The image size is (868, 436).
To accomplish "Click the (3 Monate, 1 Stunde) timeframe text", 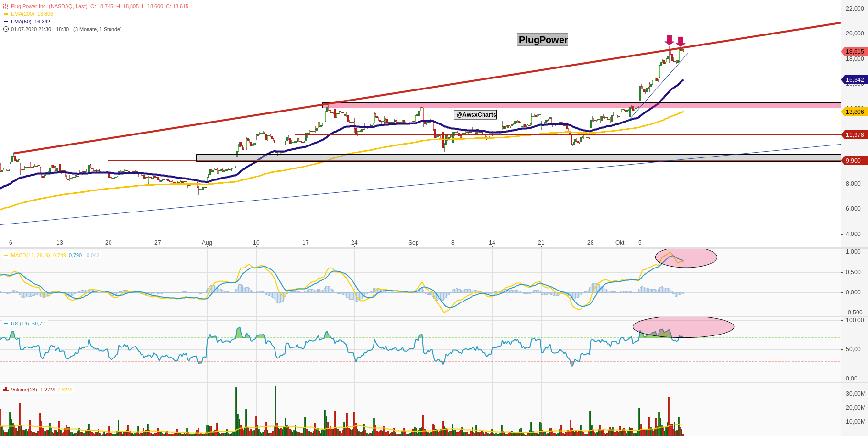I will 98,29.
